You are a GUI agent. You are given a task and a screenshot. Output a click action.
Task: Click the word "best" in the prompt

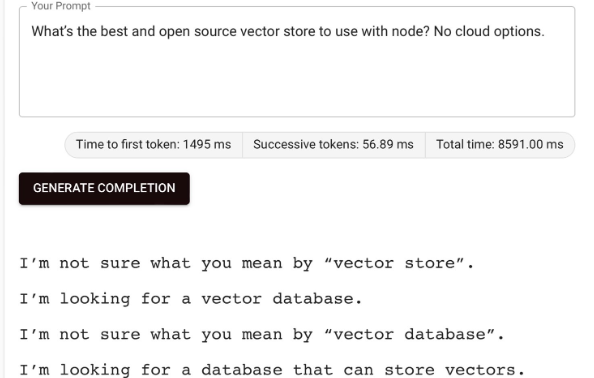(114, 31)
